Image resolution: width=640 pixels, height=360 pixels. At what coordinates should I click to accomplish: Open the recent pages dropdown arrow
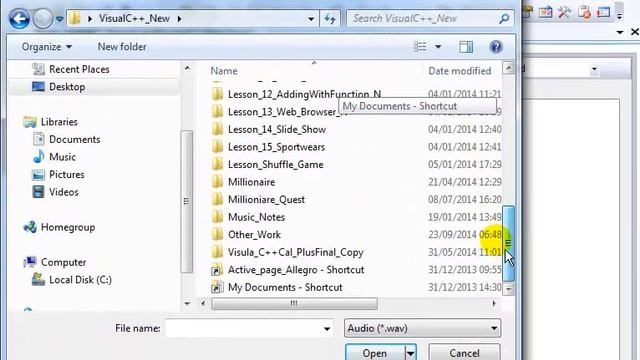pos(60,19)
